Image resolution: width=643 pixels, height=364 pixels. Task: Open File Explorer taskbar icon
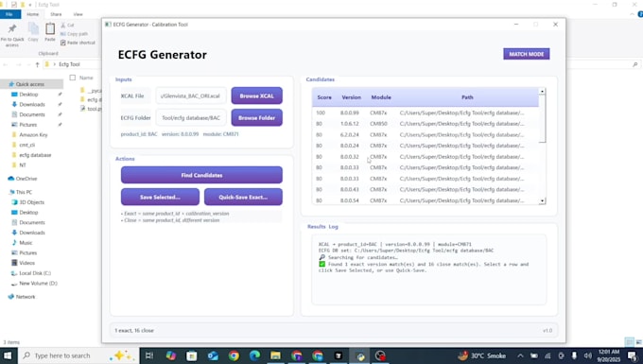click(x=275, y=355)
